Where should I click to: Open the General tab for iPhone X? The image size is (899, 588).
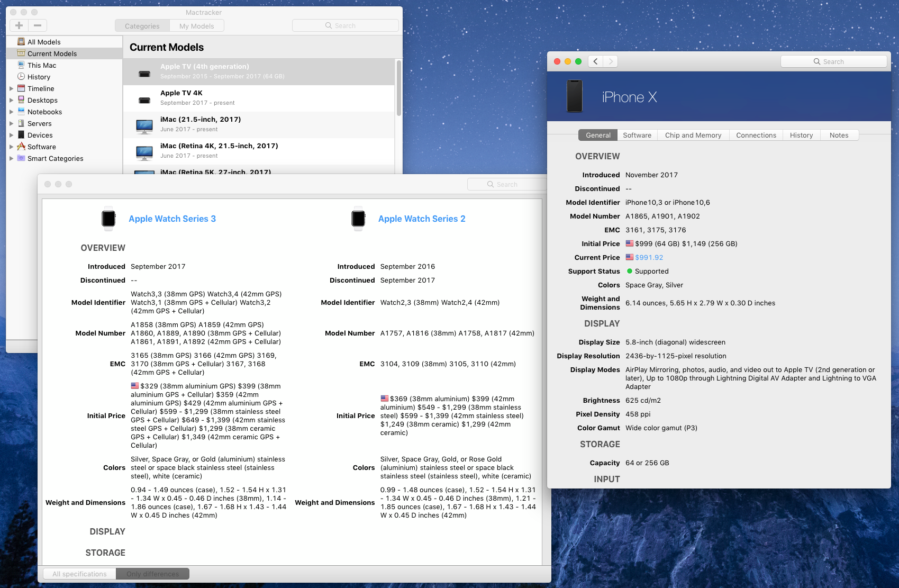click(598, 135)
